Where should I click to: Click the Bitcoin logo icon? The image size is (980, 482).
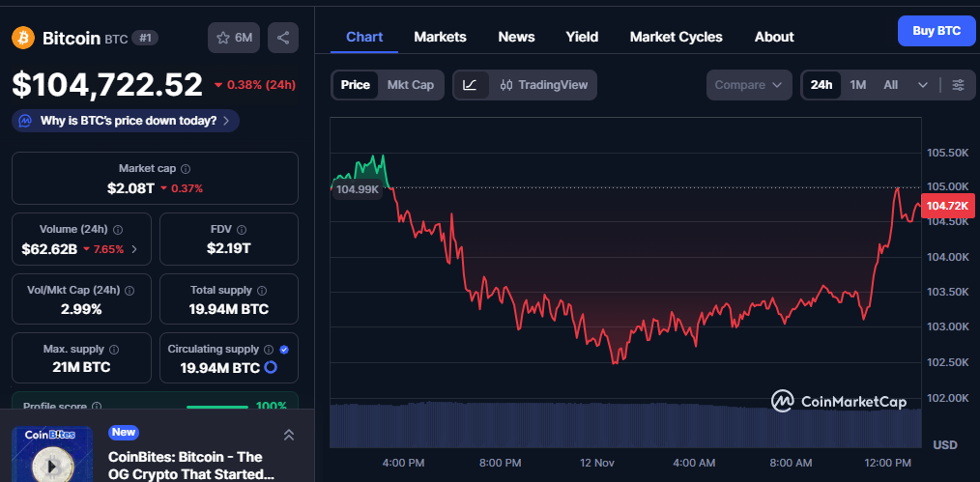coord(22,38)
